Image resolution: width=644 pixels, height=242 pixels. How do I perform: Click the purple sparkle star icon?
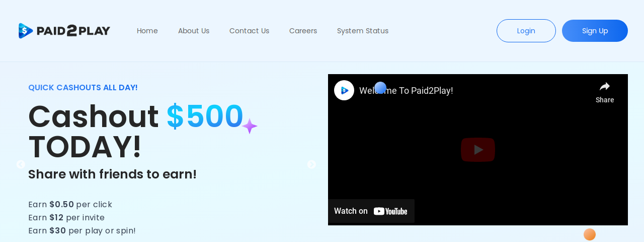[x=250, y=126]
